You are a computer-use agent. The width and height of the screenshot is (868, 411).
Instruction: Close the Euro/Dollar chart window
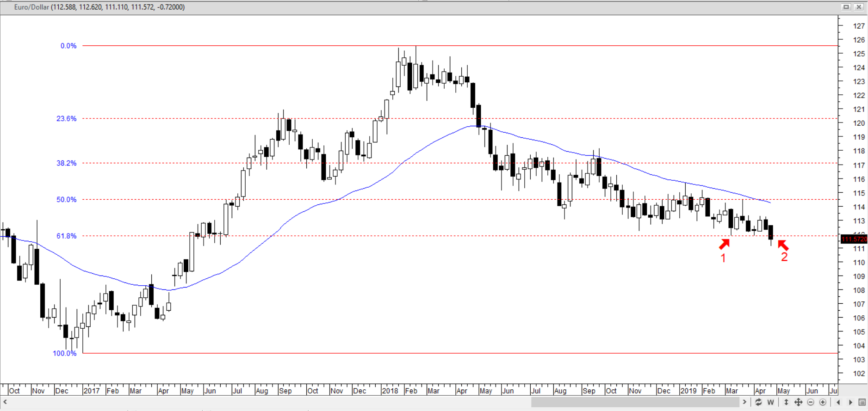(x=859, y=7)
